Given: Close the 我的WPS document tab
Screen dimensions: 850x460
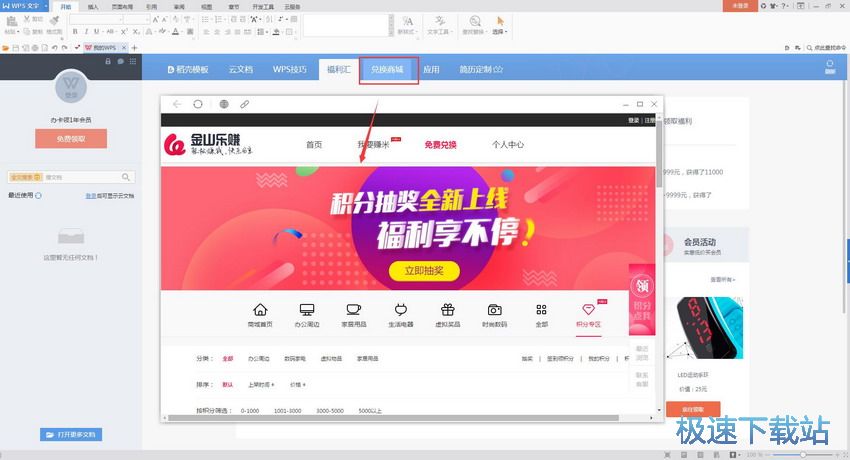Looking at the screenshot, I should tap(124, 48).
